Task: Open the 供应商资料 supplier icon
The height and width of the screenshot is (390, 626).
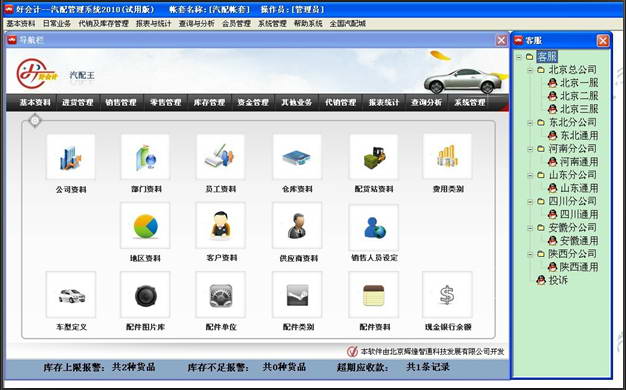Action: pyautogui.click(x=297, y=226)
